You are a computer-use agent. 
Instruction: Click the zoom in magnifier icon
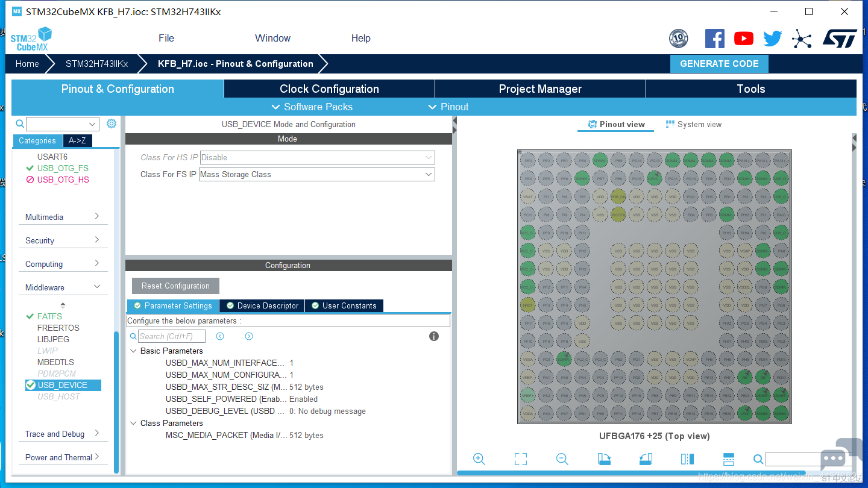click(479, 459)
